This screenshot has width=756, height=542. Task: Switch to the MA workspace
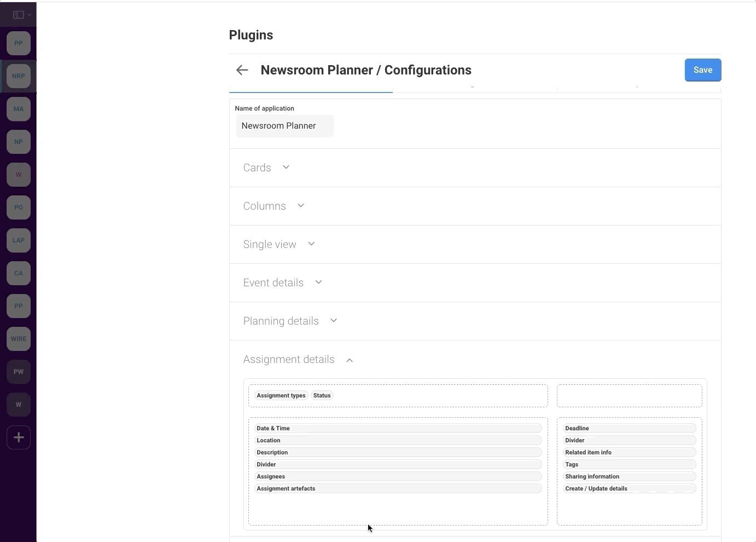tap(19, 109)
